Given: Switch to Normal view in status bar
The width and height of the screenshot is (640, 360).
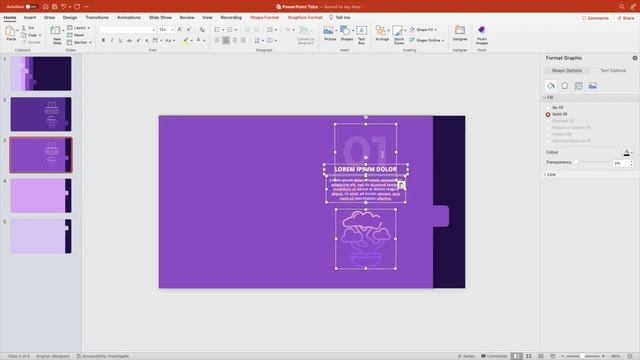Looking at the screenshot, I should [x=516, y=356].
